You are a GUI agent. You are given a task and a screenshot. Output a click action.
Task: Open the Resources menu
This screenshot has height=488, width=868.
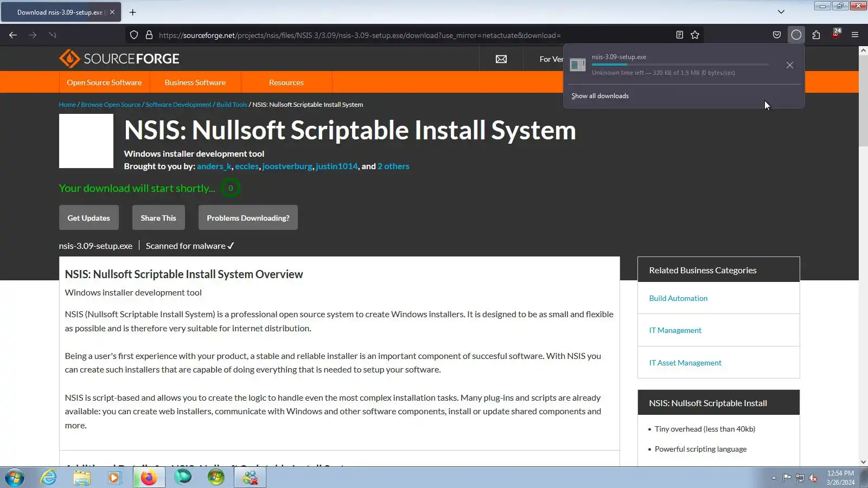(x=286, y=82)
